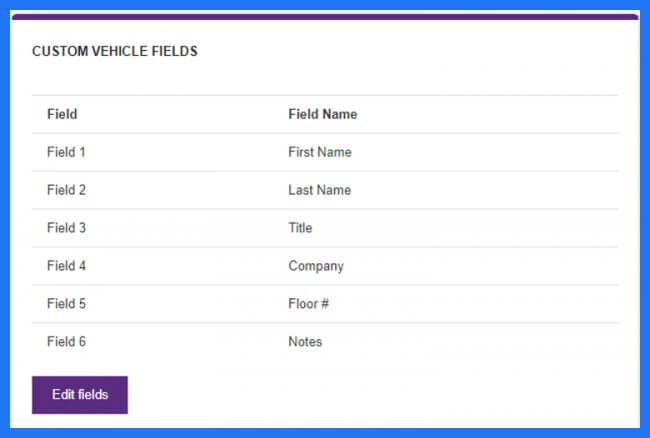Screen dimensions: 650x438
Task: Click the Custom Vehicle Fields heading
Action: [x=115, y=51]
